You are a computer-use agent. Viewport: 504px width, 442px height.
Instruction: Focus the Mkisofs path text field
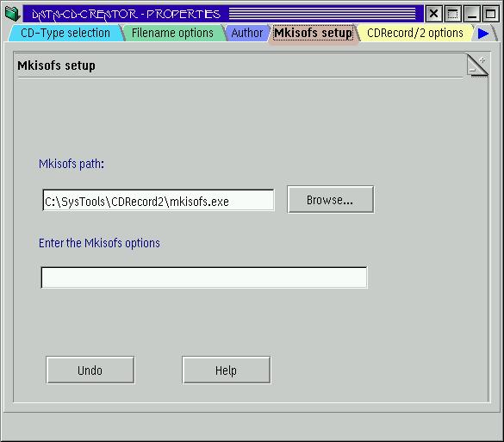159,201
